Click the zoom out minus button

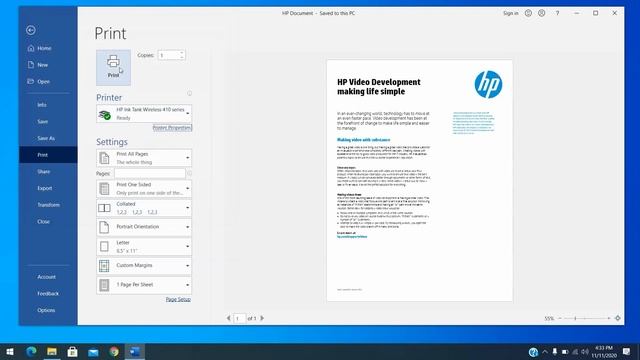[x=560, y=318]
